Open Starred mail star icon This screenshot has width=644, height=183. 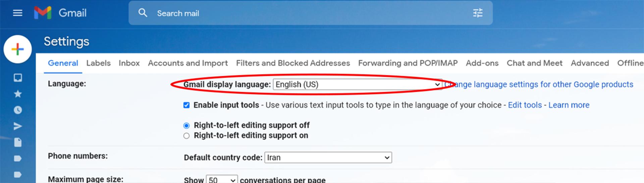tap(18, 94)
